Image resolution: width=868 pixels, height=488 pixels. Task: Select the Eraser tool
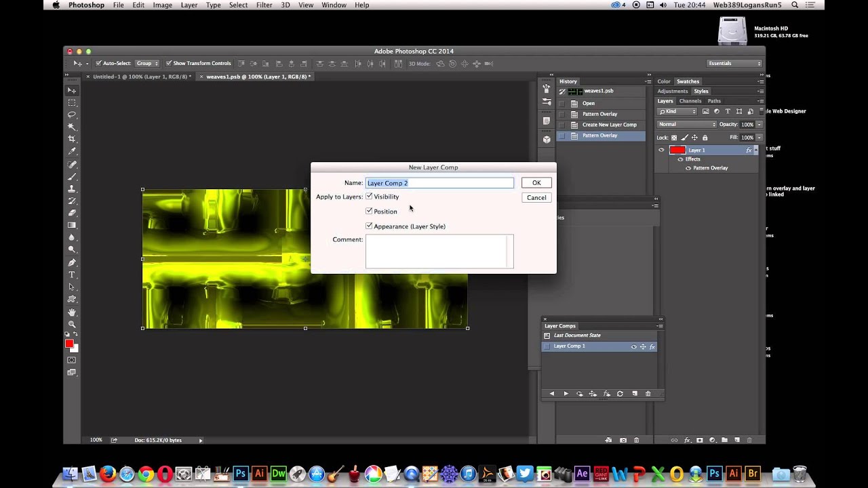[72, 213]
